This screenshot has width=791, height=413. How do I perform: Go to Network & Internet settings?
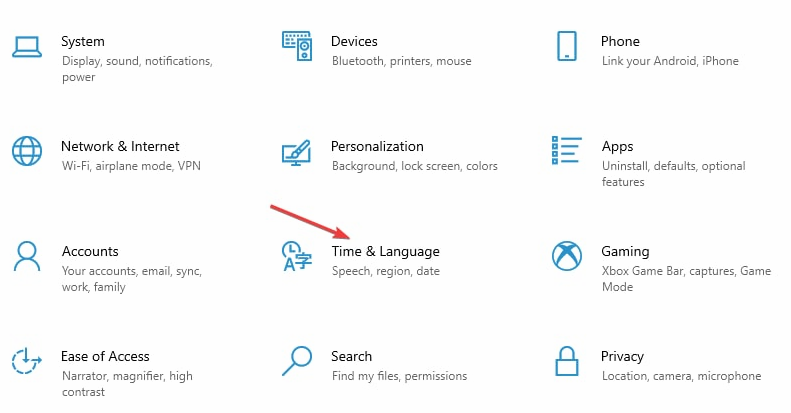click(x=120, y=146)
